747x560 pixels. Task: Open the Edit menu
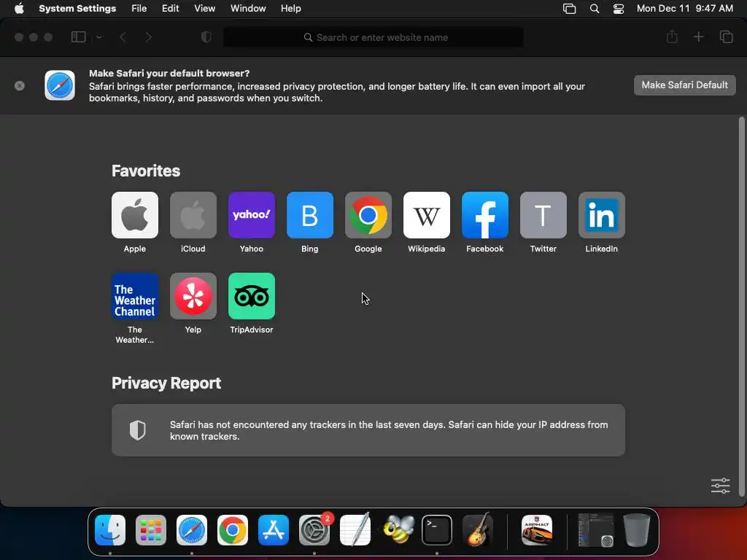point(170,9)
